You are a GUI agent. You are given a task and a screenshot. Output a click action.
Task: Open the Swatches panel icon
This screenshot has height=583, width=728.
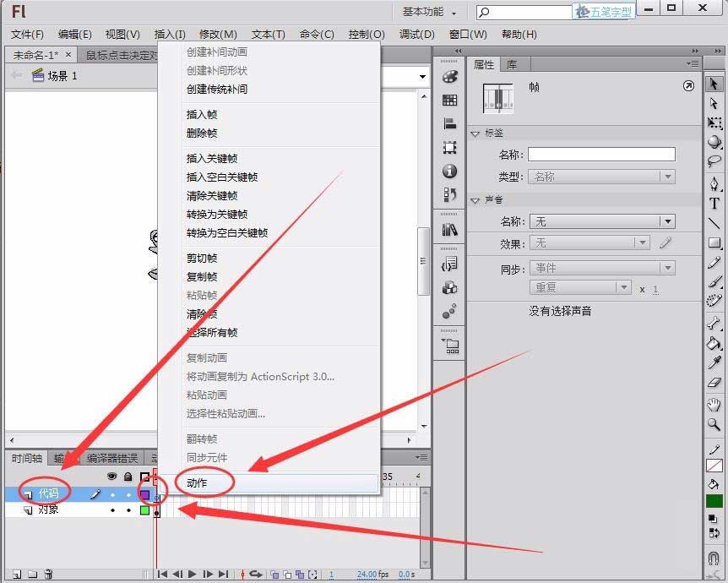[449, 101]
